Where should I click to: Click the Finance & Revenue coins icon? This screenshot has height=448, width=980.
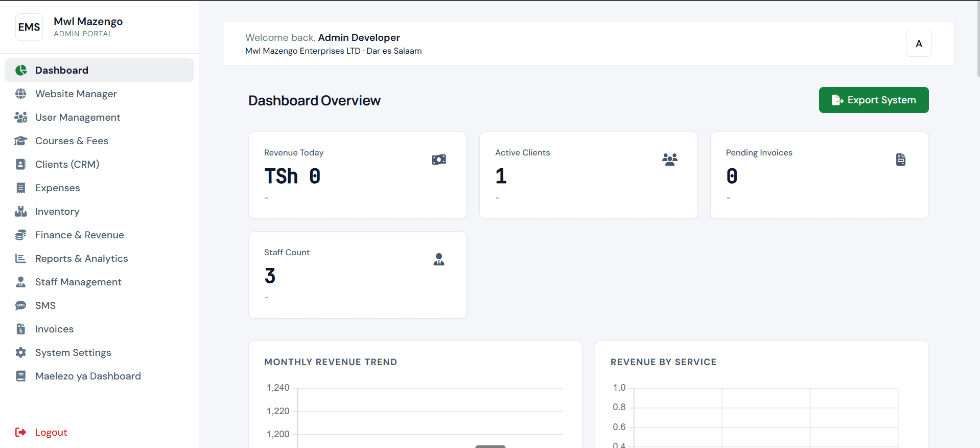(x=21, y=235)
